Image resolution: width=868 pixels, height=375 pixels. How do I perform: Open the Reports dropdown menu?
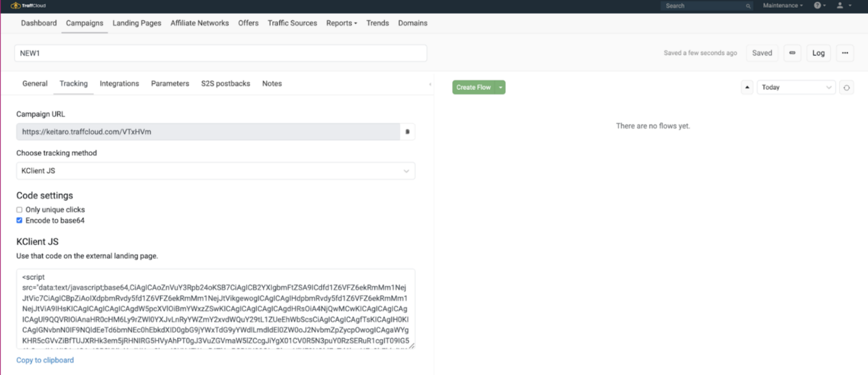click(342, 23)
